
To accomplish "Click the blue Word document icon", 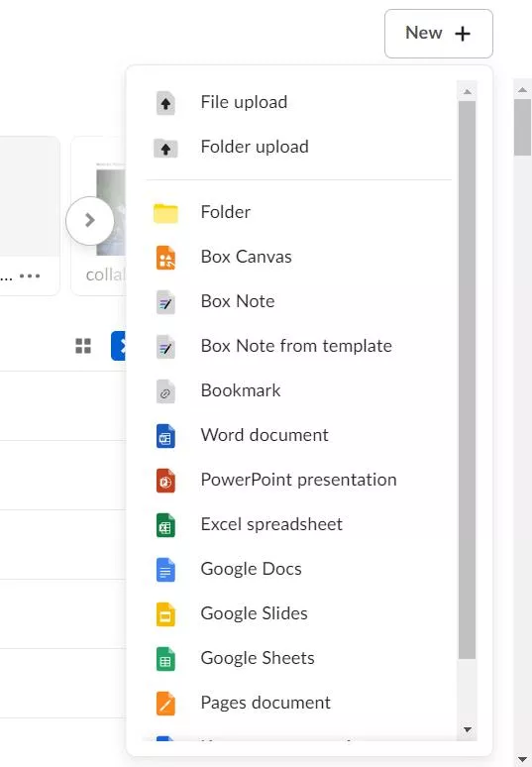I will coord(165,436).
